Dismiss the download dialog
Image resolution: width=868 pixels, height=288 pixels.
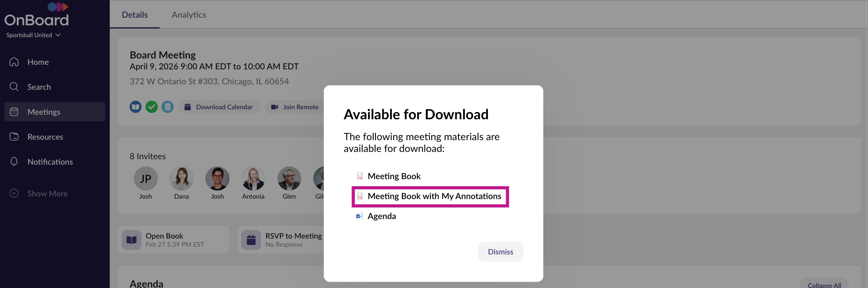click(500, 252)
